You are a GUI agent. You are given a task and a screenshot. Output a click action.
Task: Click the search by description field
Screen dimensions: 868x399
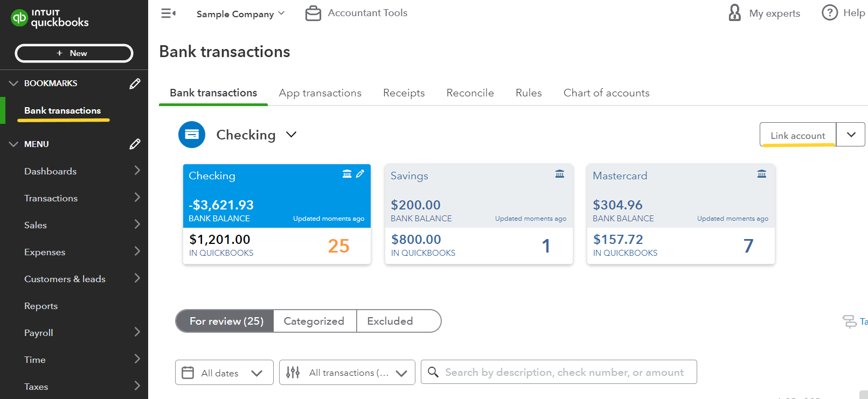(559, 372)
